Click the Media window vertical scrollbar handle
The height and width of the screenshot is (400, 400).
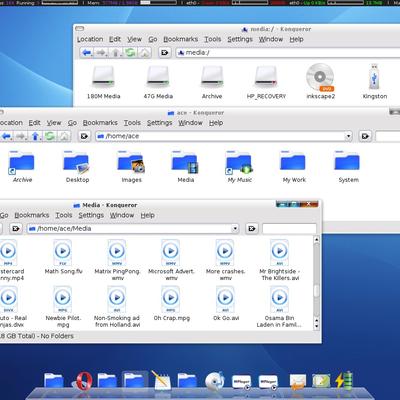[316, 292]
